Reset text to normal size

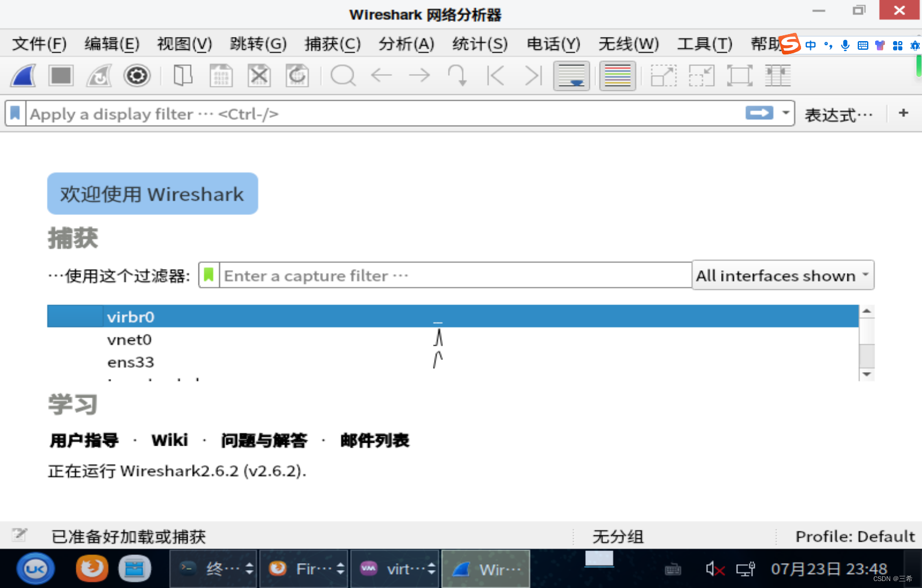[740, 76]
